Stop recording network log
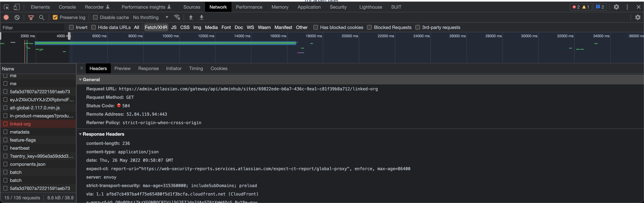The image size is (644, 203). tap(6, 17)
